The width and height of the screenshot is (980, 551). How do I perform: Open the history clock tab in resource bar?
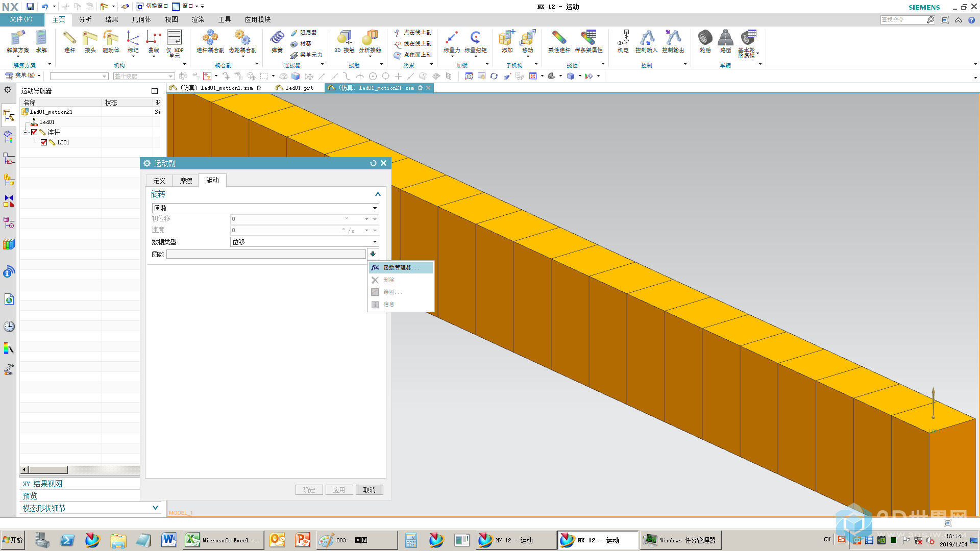coord(9,327)
